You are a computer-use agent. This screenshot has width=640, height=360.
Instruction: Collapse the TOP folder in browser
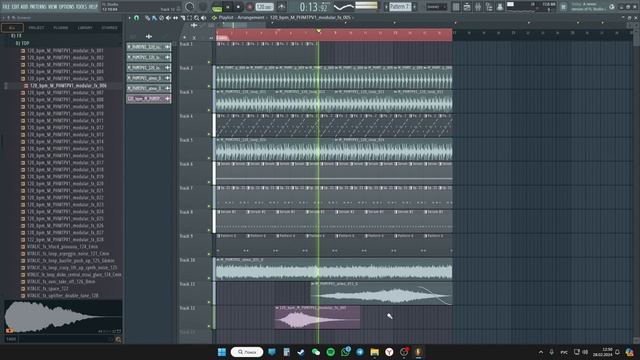click(22, 43)
